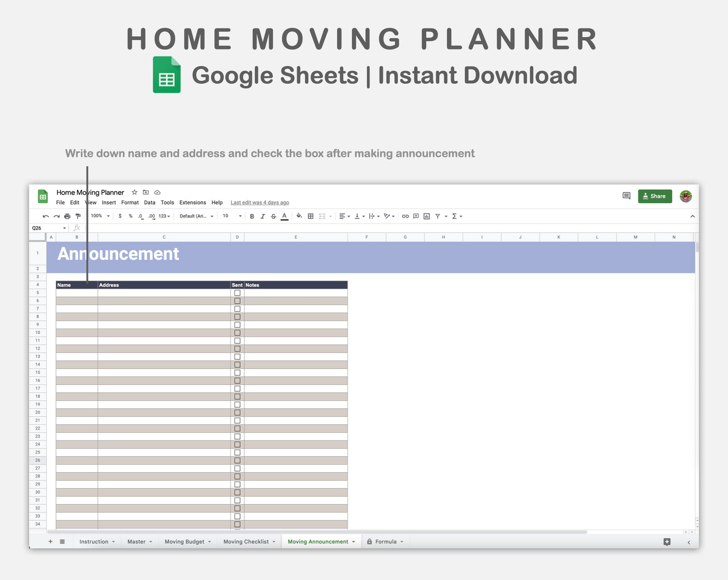Screen dimensions: 728x580
Task: Click the Insert comment icon
Action: pos(416,216)
